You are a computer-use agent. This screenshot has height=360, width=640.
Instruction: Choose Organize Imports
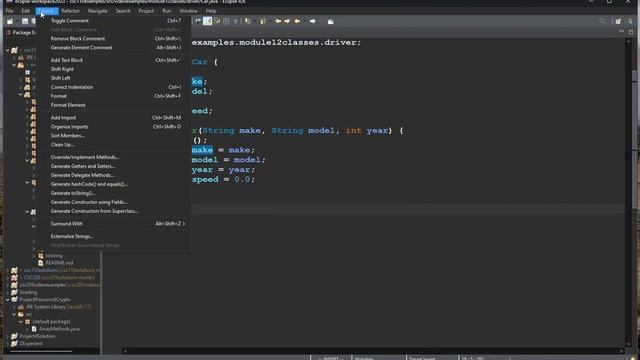[x=114, y=127]
